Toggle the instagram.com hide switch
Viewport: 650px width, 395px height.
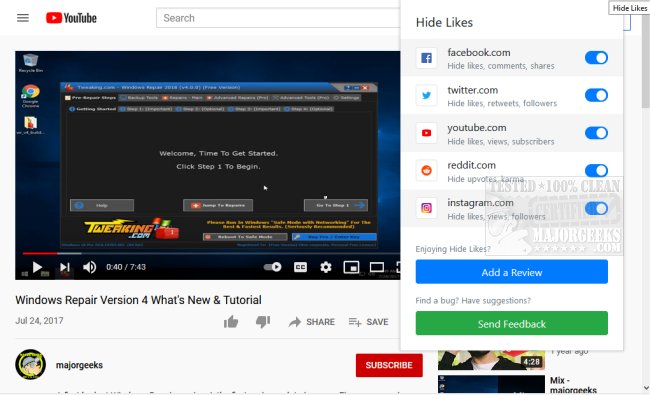click(x=596, y=208)
